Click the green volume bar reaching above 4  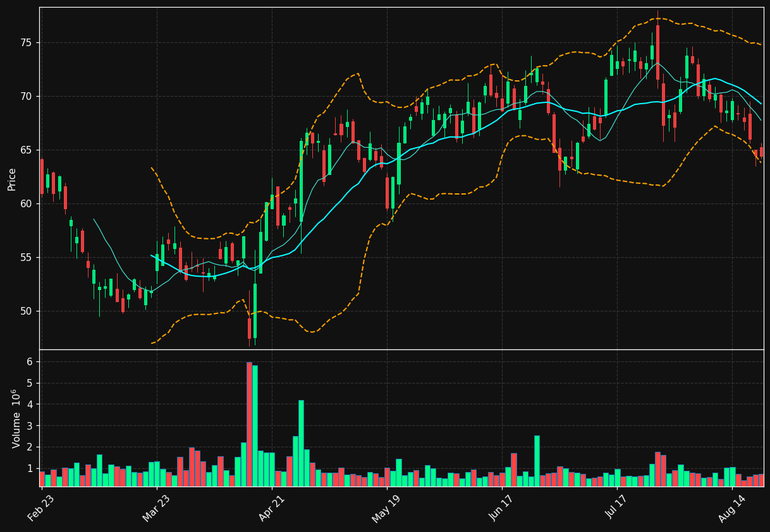(x=301, y=443)
